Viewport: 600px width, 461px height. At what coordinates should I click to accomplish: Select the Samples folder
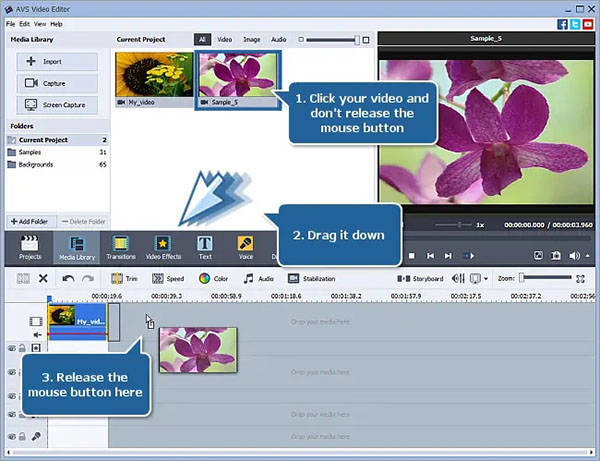click(x=35, y=151)
